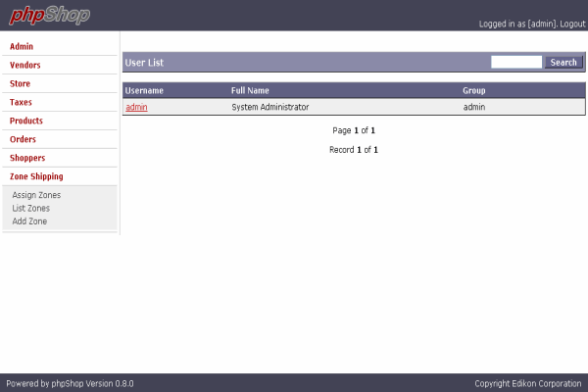This screenshot has width=588, height=392.
Task: Open the Admin menu section
Action: [x=22, y=46]
